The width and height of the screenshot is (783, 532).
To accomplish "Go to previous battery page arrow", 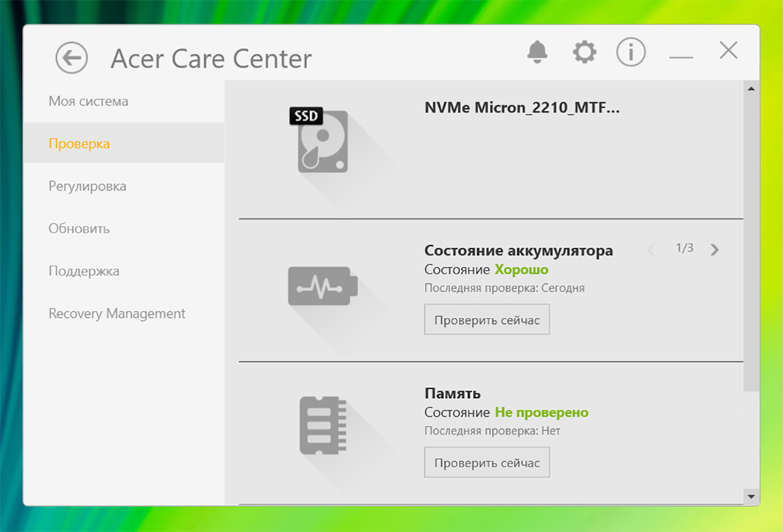I will click(651, 249).
